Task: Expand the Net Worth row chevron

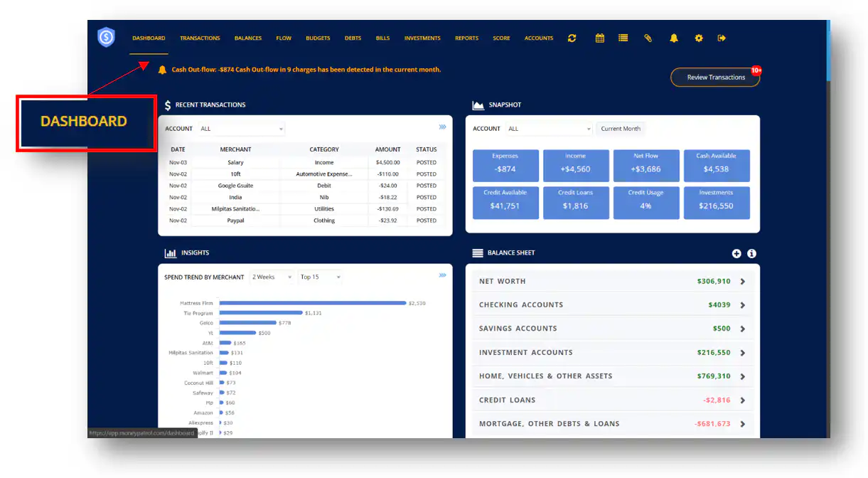Action: (x=742, y=282)
